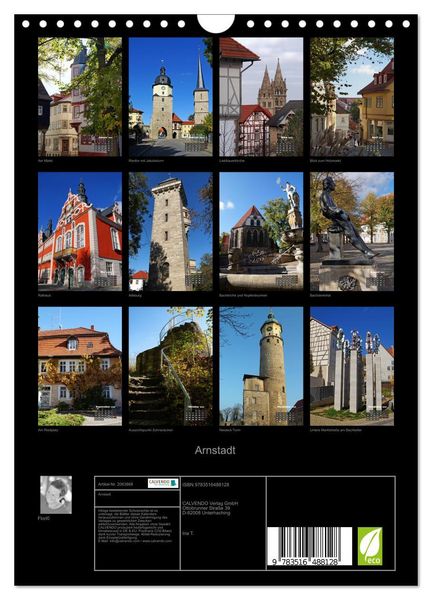Click the 'Ina T.' author text
Screen dimensions: 432x600
click(188, 533)
